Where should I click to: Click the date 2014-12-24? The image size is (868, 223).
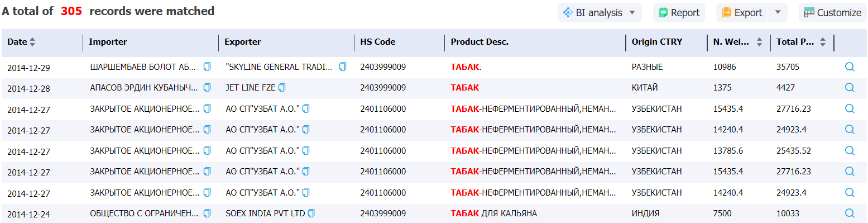28,214
